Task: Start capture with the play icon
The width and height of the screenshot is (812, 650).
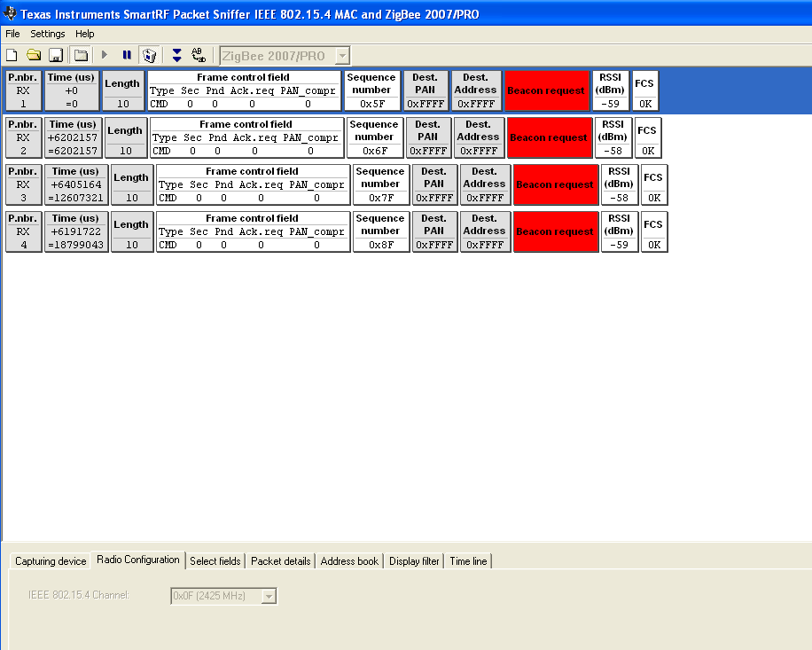Action: tap(105, 55)
